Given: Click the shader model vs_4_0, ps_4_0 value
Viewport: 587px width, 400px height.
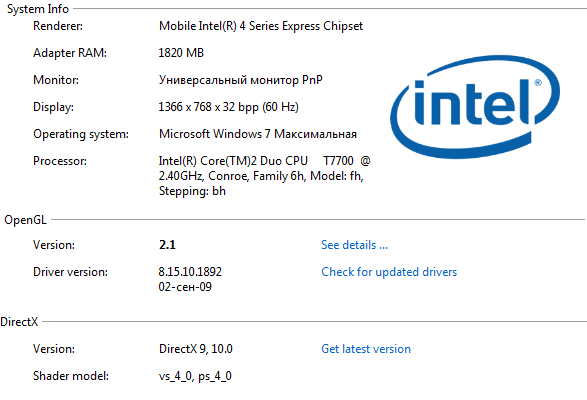Looking at the screenshot, I should [x=195, y=376].
